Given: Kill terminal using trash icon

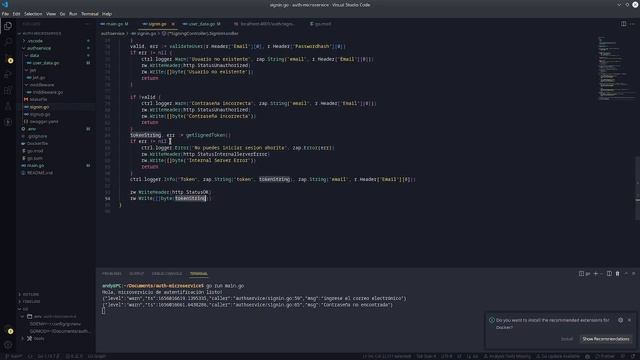Looking at the screenshot, I should [618, 273].
